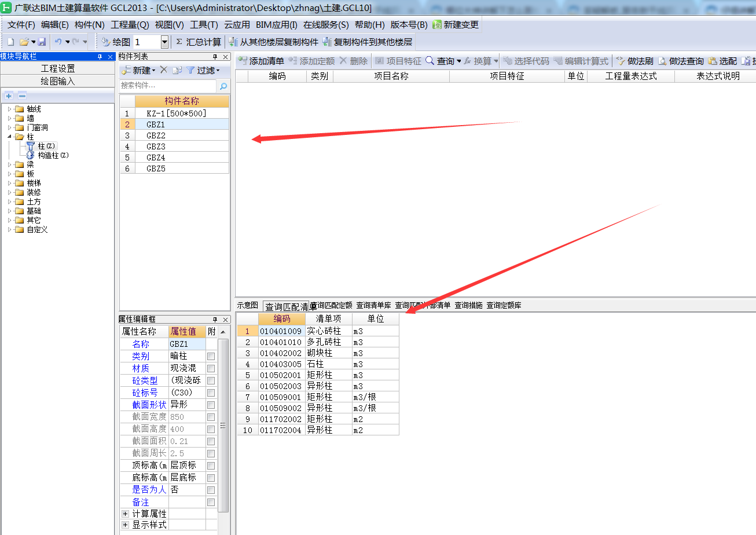Click the expand-all plus icon in navigation
Screen dimensions: 756x535
pyautogui.click(x=9, y=96)
